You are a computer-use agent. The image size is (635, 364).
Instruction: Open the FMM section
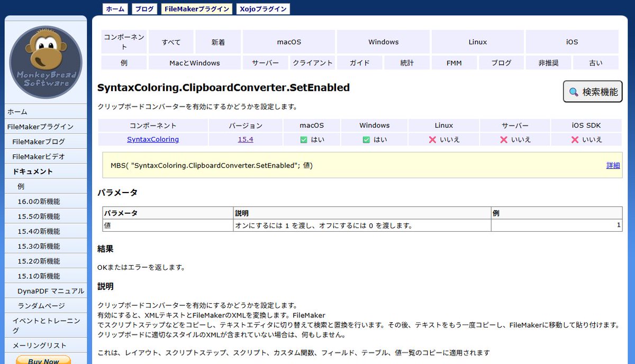click(x=454, y=63)
